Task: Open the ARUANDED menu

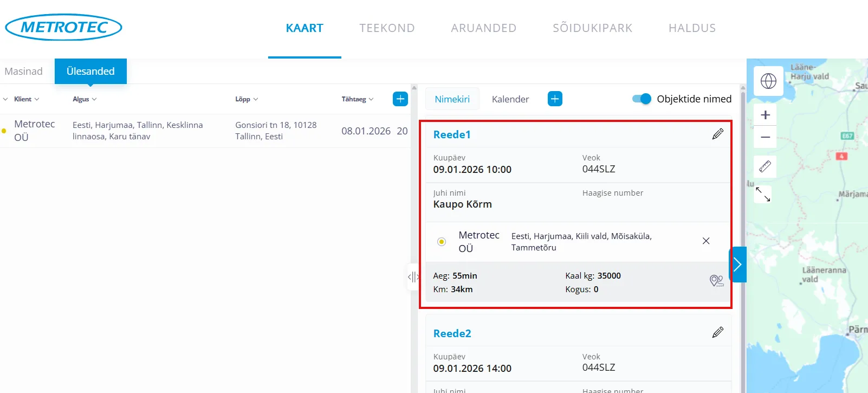Action: point(483,28)
